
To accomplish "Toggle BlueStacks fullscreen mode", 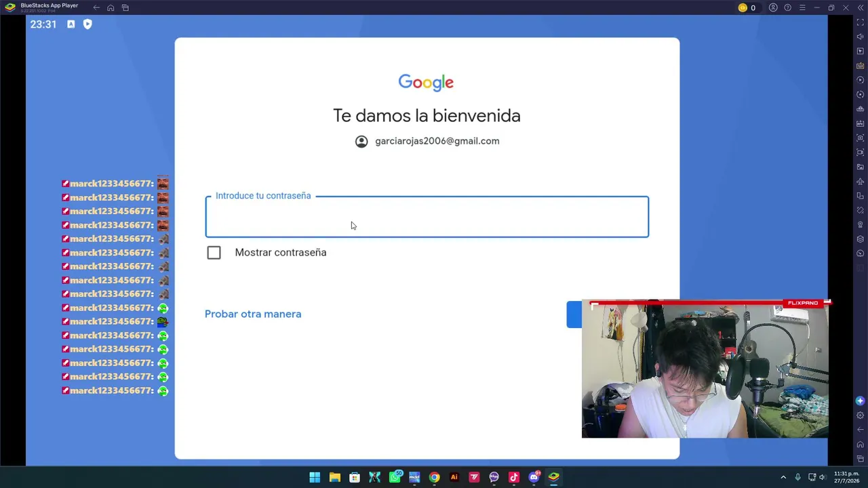I will [861, 22].
